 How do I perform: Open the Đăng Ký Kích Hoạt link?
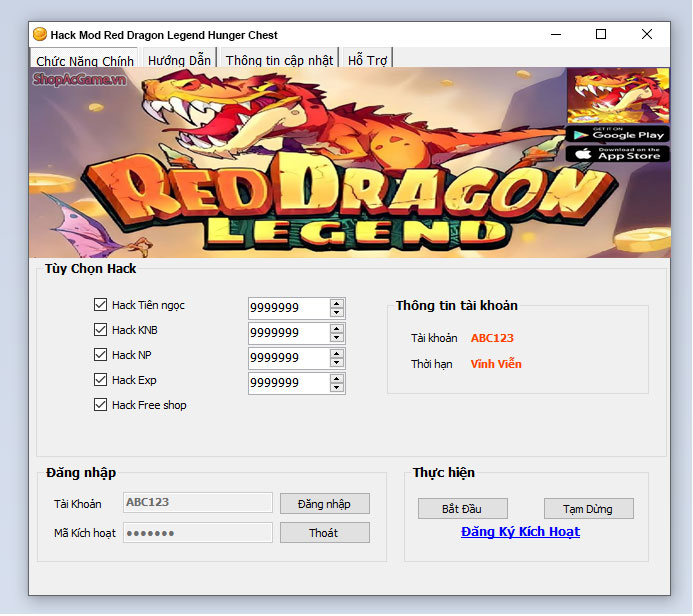520,532
